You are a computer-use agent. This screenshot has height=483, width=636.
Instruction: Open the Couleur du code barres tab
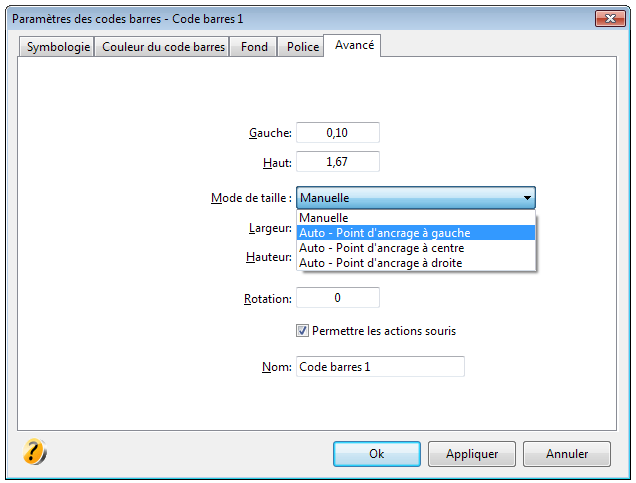(x=162, y=47)
